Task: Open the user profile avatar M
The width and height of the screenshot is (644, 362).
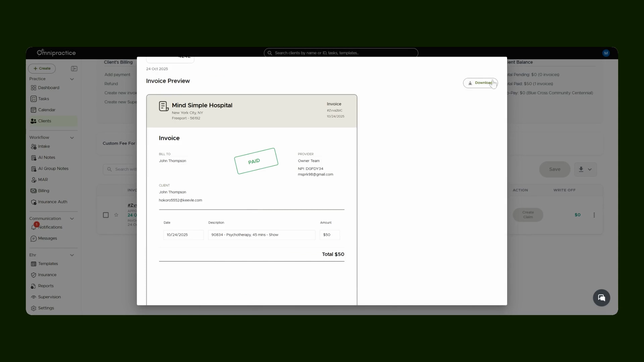Action: click(x=606, y=53)
